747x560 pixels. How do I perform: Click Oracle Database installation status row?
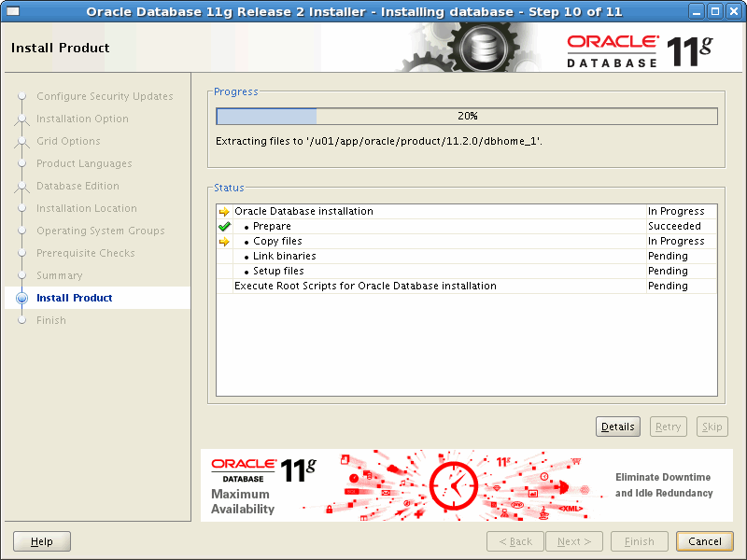(x=467, y=212)
